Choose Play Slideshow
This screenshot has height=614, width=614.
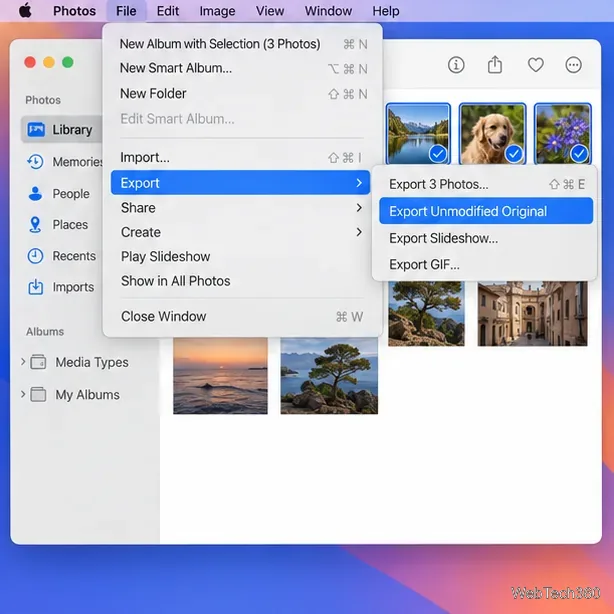(x=240, y=256)
